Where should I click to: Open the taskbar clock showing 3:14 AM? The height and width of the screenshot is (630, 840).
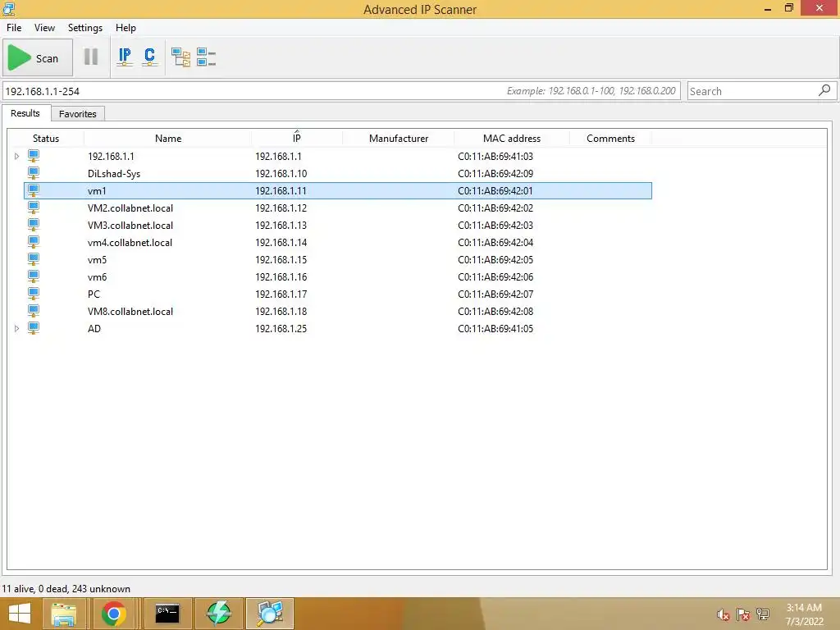tap(804, 614)
